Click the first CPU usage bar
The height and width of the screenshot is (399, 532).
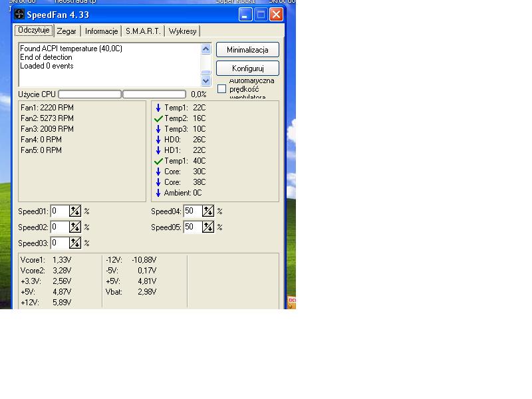pos(90,94)
